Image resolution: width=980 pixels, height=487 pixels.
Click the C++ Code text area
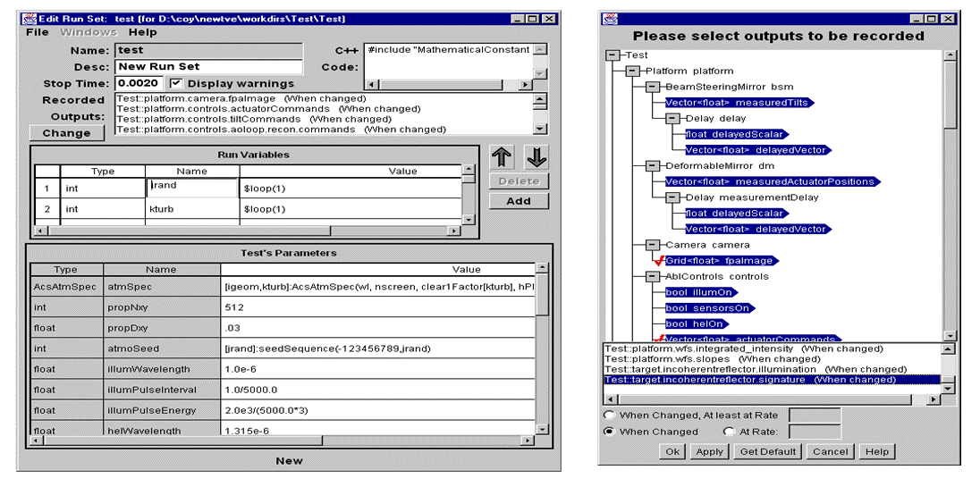[447, 61]
